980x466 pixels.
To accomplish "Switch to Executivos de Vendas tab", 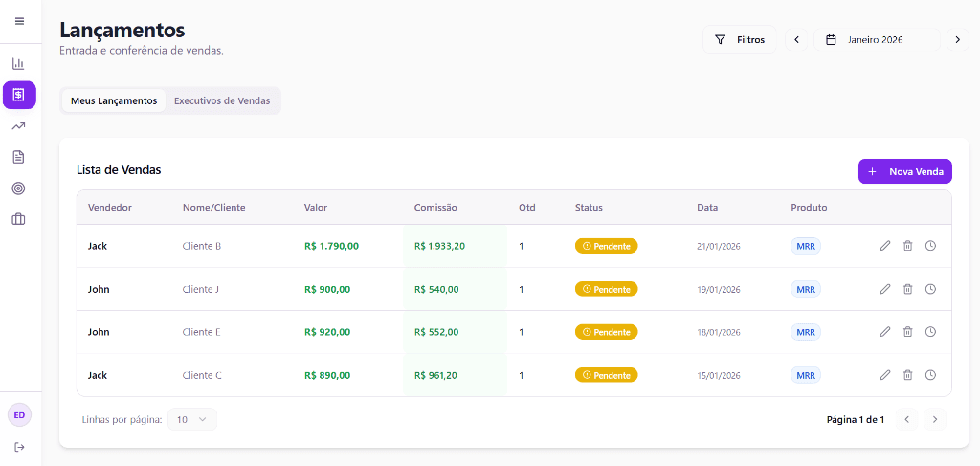I will 222,100.
